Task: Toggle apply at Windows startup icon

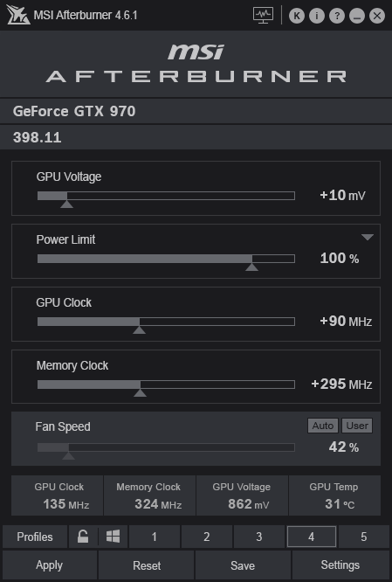Action: [x=113, y=537]
